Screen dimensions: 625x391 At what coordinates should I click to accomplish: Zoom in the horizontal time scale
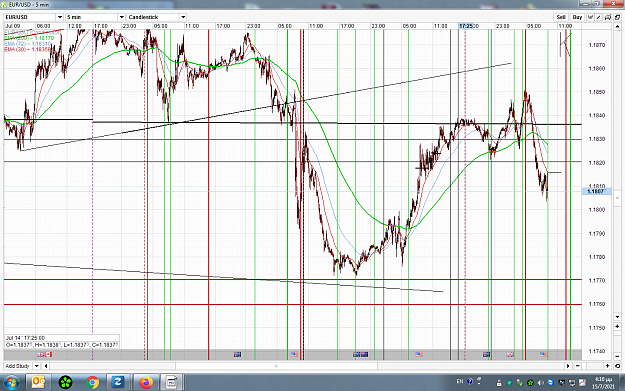(607, 366)
